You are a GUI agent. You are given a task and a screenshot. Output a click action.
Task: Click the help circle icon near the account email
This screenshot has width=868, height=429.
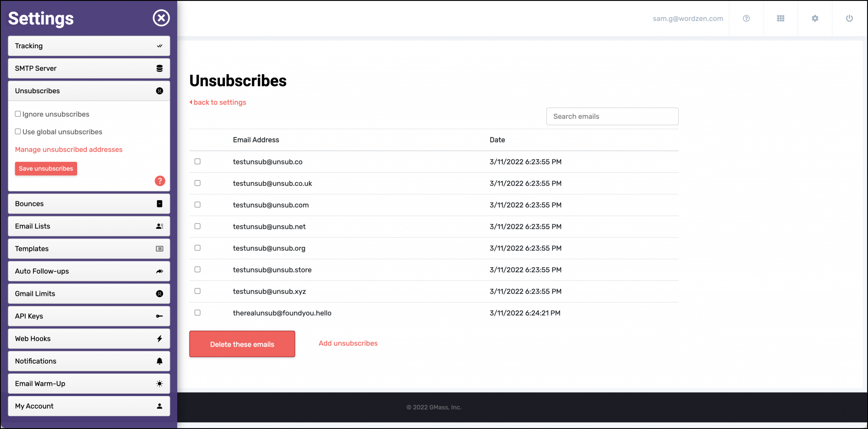pos(746,18)
